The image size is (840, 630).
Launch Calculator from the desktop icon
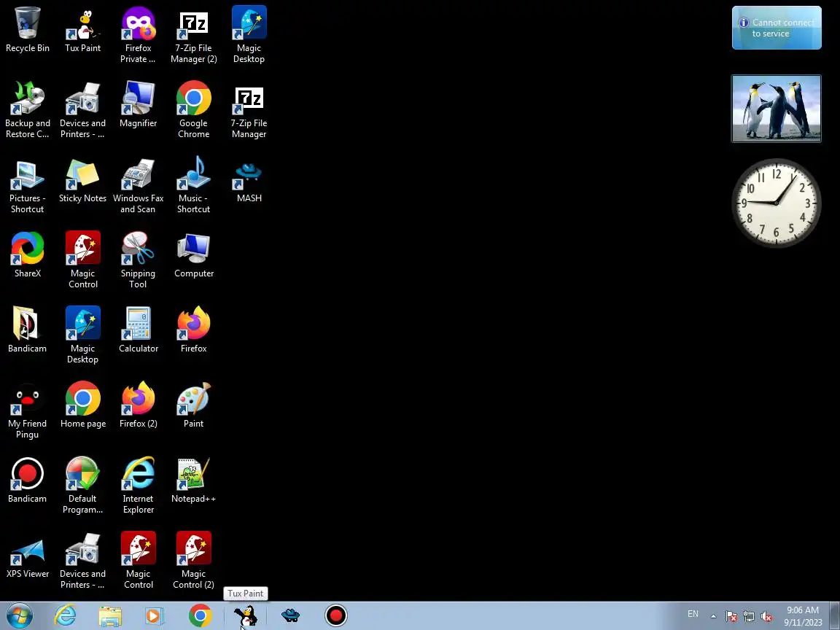[139, 330]
